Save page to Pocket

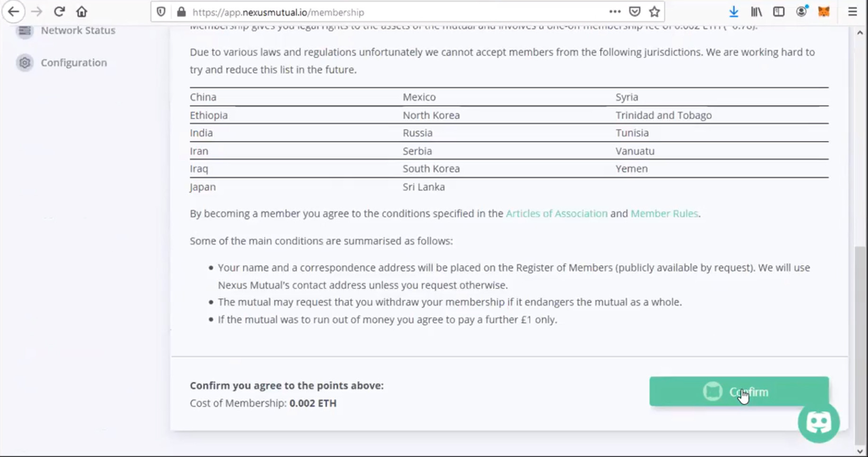point(635,12)
